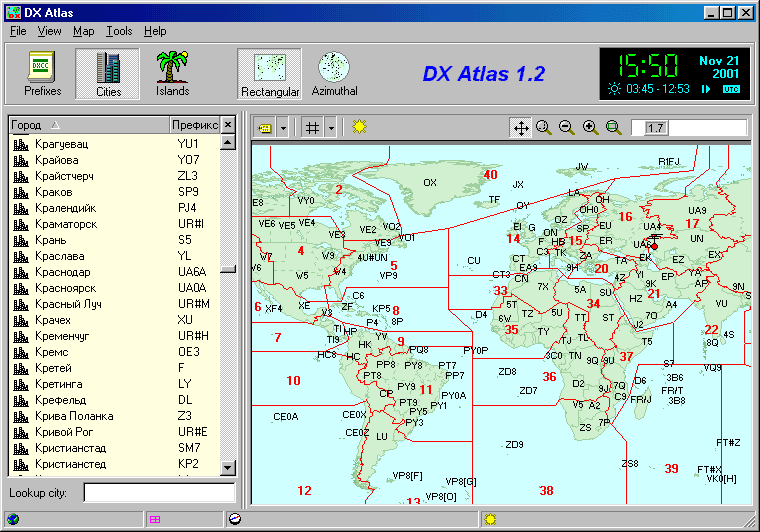Select the Кристианстад city row
The height and width of the screenshot is (532, 760).
(114, 448)
